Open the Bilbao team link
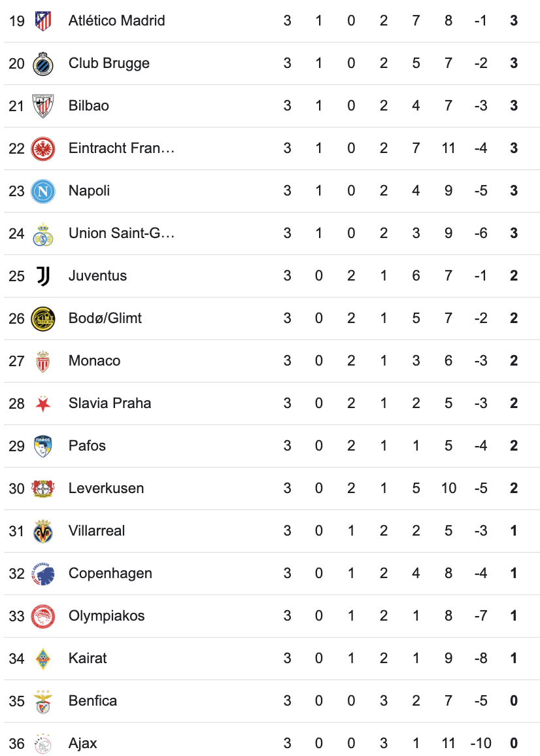Image resolution: width=540 pixels, height=756 pixels. click(89, 106)
